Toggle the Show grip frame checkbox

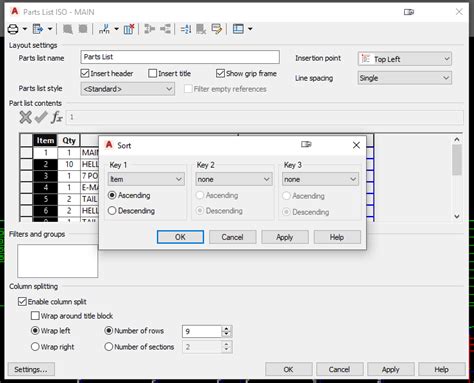(x=220, y=73)
